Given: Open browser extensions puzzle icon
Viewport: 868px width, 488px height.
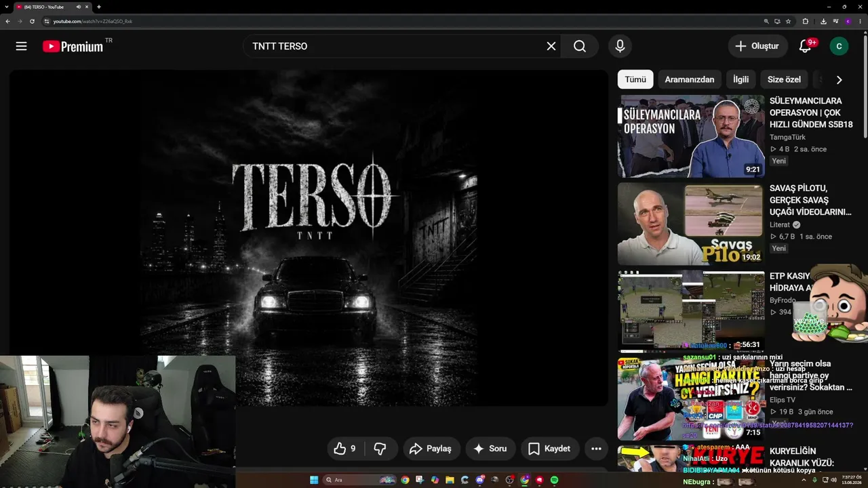Looking at the screenshot, I should click(x=806, y=21).
